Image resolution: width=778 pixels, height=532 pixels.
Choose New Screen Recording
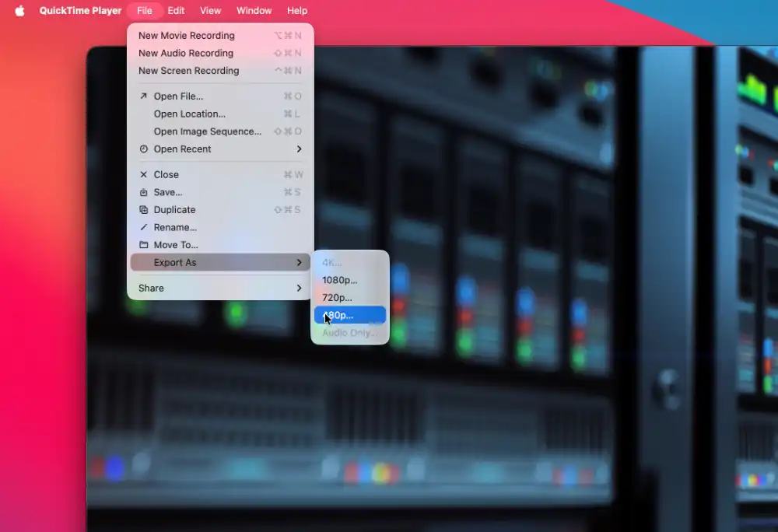click(188, 71)
